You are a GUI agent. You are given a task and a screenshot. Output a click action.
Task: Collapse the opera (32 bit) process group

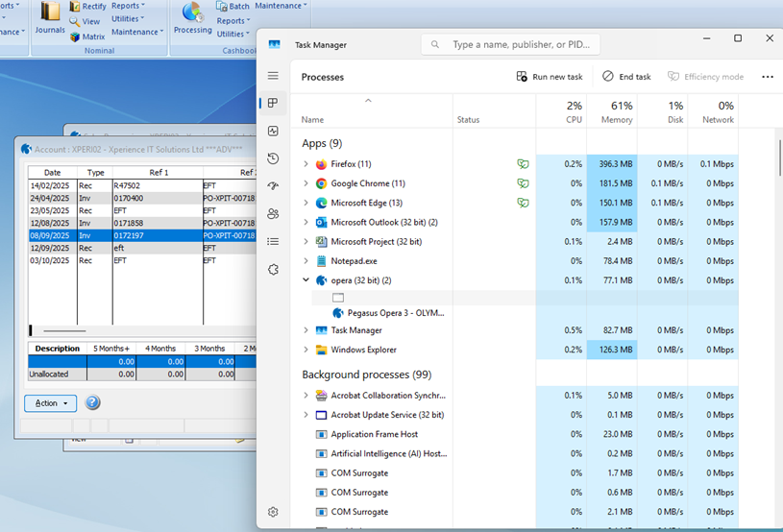point(306,280)
